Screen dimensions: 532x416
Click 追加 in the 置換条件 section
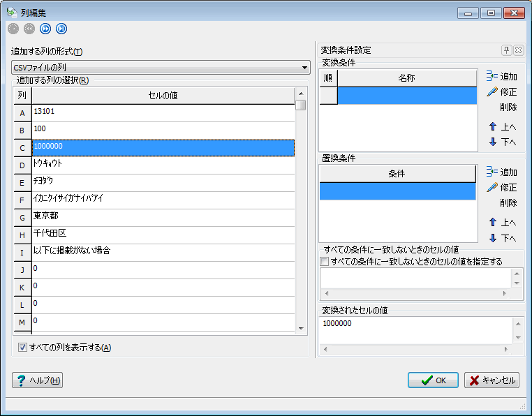[501, 172]
